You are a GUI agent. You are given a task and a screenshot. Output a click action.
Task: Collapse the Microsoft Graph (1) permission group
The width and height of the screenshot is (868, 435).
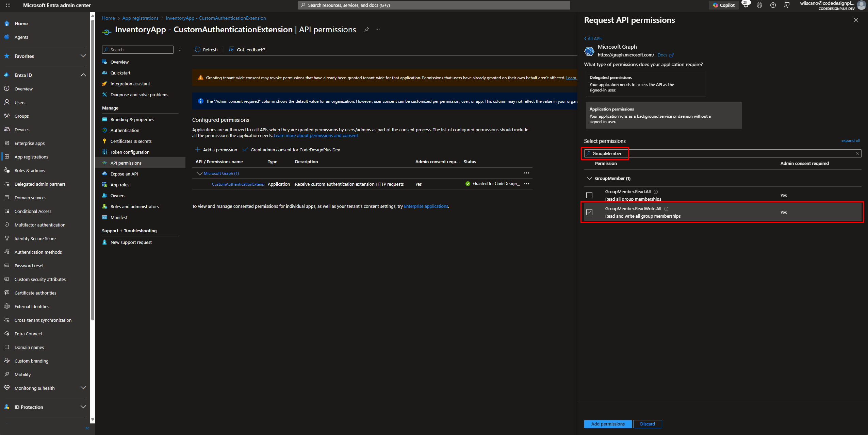pyautogui.click(x=199, y=173)
